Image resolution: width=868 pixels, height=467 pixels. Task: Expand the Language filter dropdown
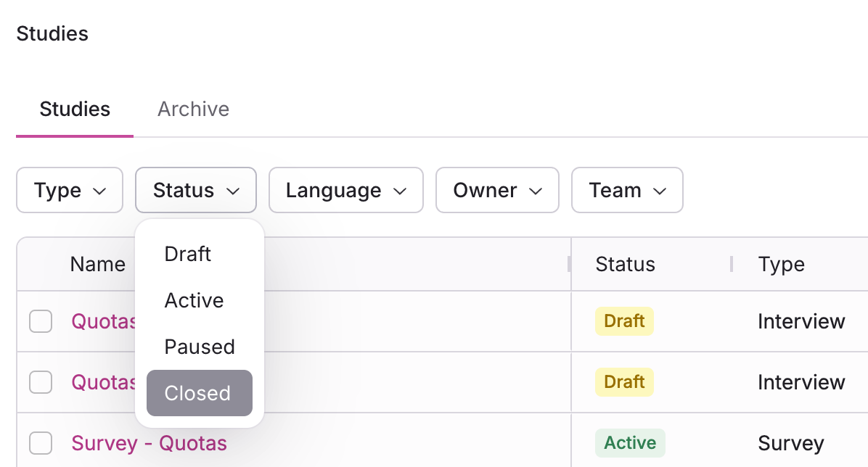pyautogui.click(x=345, y=191)
